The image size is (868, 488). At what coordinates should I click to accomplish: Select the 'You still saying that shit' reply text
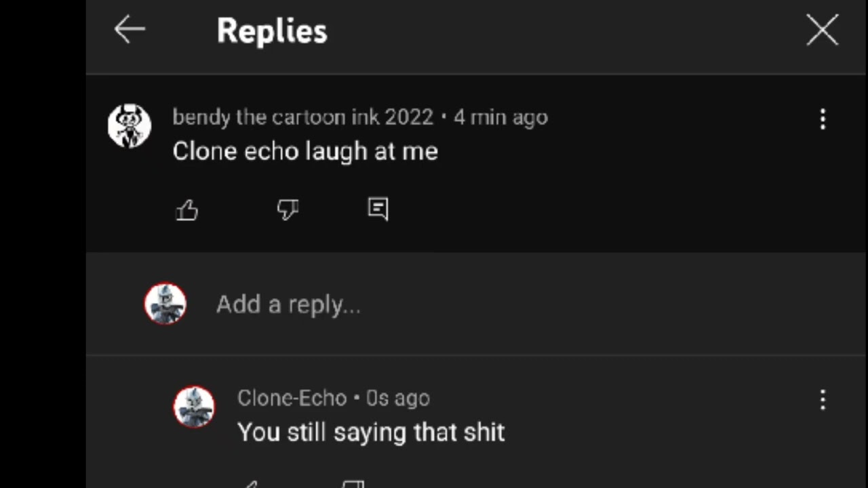tap(371, 432)
